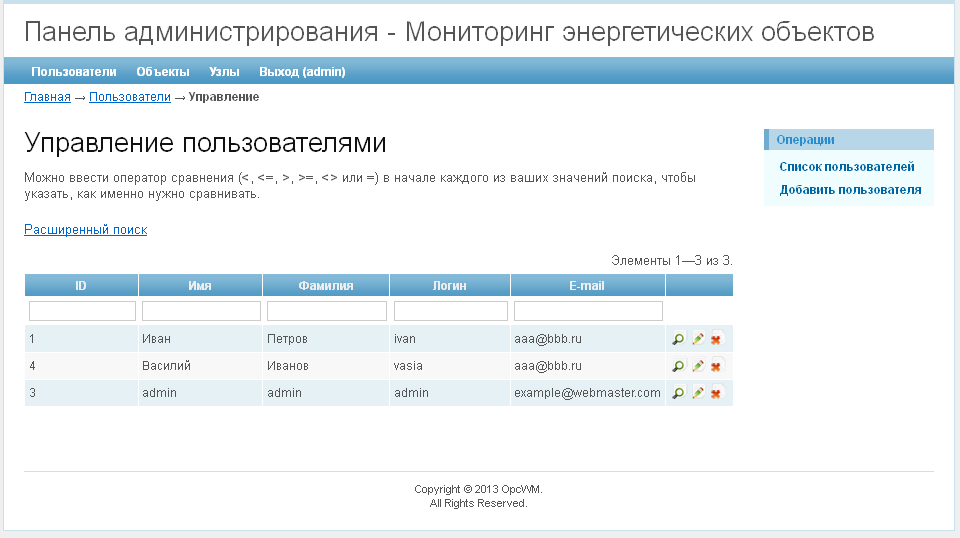Screen dimensions: 960x538
Task: Focus the Имя filter field
Action: pos(201,311)
